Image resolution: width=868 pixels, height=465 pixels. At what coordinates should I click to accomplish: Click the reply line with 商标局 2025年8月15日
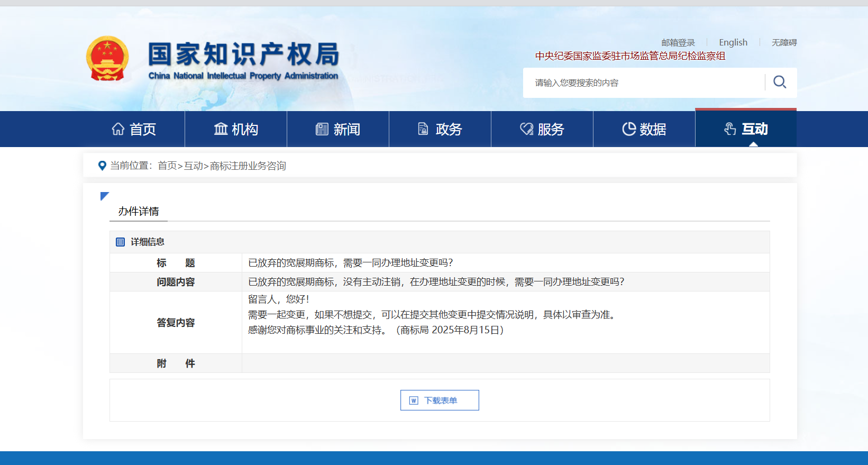tap(376, 330)
